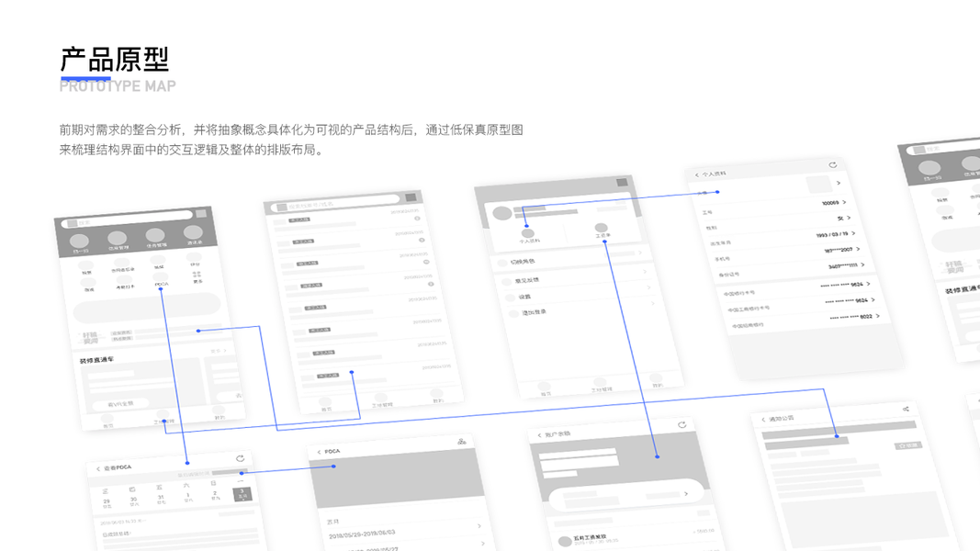This screenshot has height=551, width=980.
Task: Select 工地管理 tab on the list wireframe
Action: 382,400
